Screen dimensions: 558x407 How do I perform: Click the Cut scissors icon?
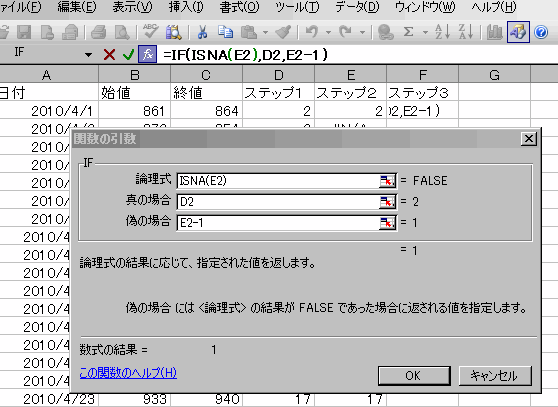point(202,32)
